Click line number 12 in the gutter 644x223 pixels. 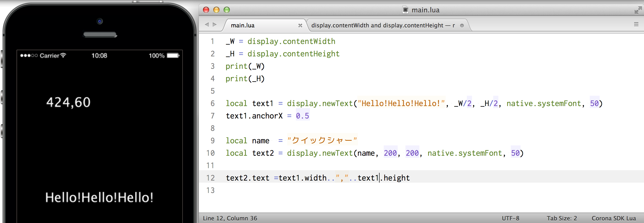pos(210,178)
